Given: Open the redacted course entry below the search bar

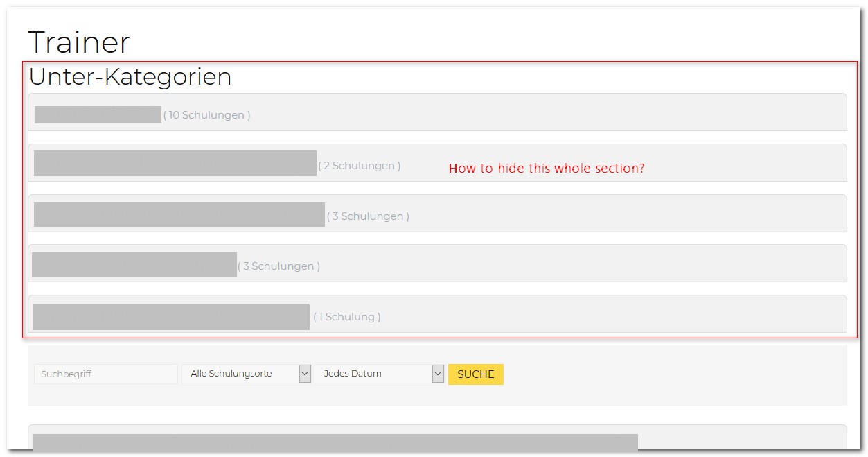Looking at the screenshot, I should pyautogui.click(x=335, y=444).
